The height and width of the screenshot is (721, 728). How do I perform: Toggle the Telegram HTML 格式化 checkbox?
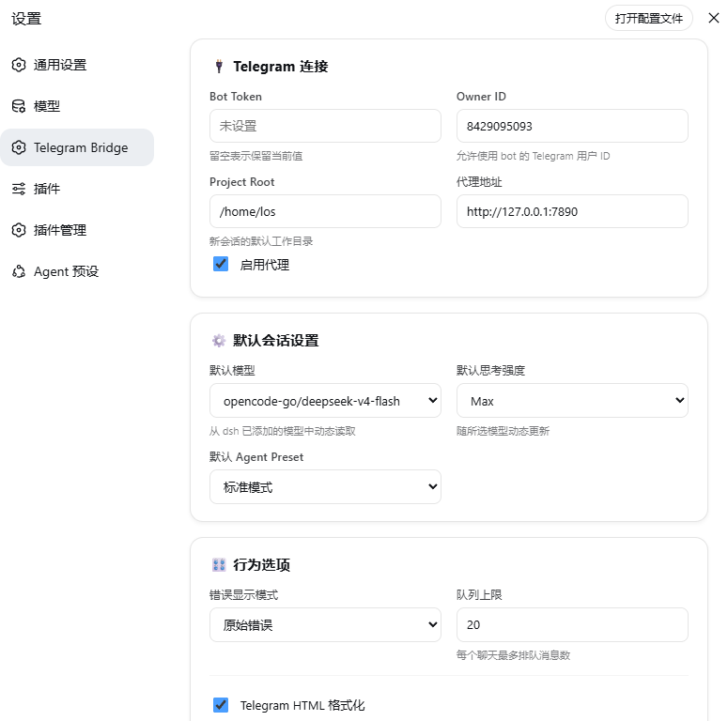click(221, 705)
